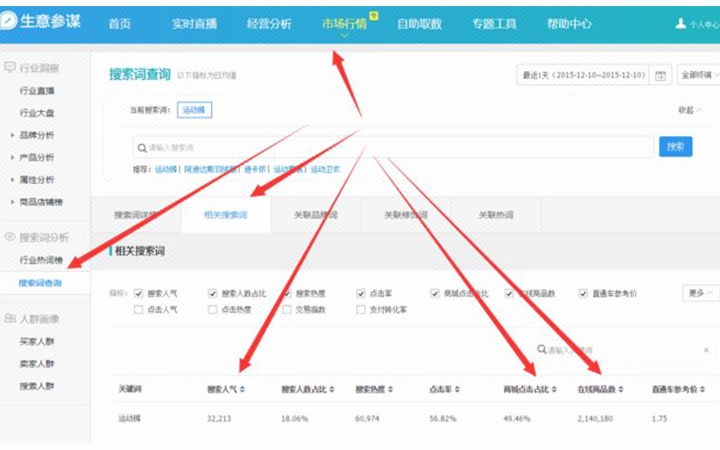The height and width of the screenshot is (450, 720).
Task: Open 市场行情 in the top navigation
Action: tap(344, 24)
